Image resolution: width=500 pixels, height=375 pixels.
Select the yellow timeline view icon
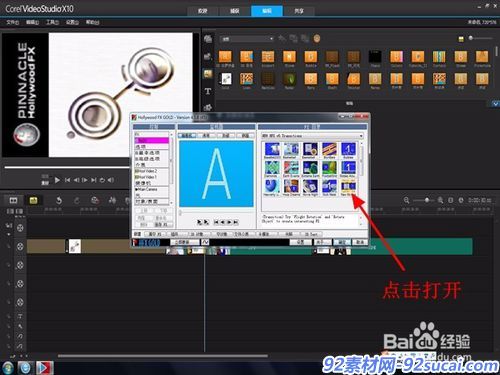pos(33,200)
